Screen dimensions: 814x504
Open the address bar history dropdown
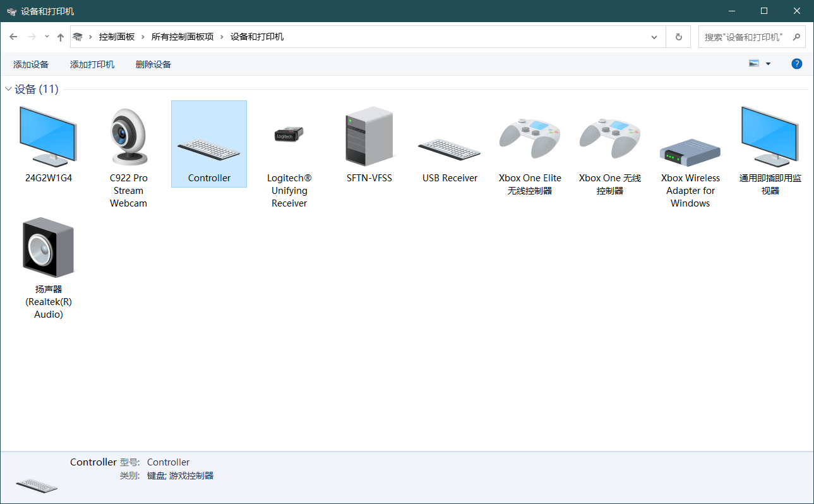pyautogui.click(x=655, y=37)
